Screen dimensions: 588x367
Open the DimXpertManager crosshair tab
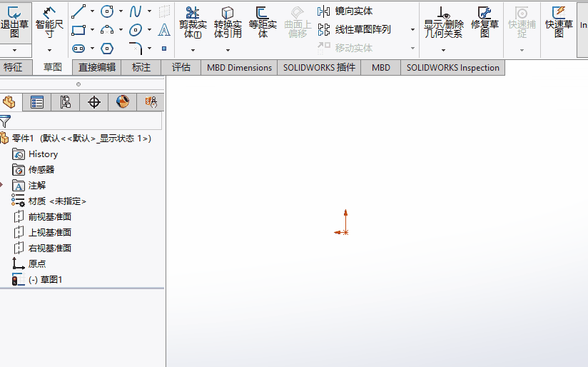pyautogui.click(x=93, y=102)
